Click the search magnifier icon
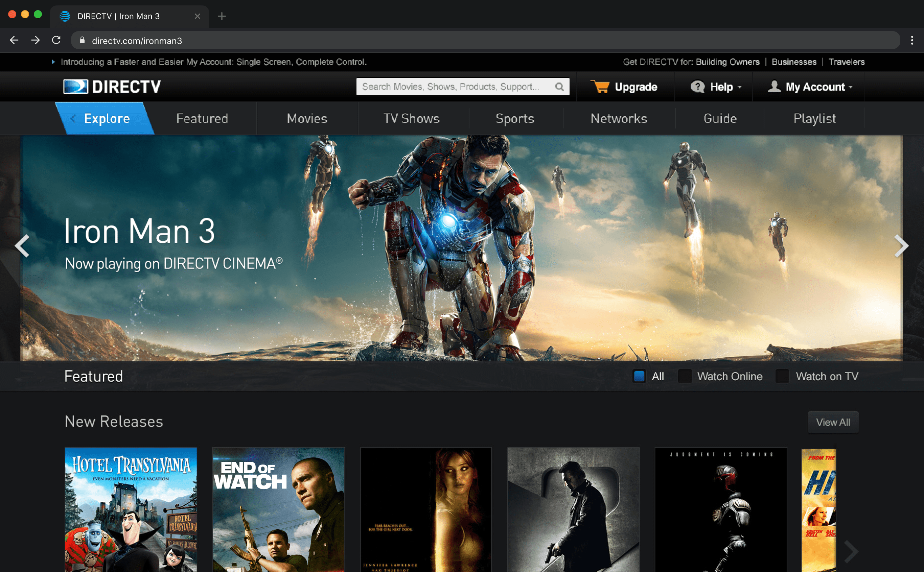Viewport: 924px width, 572px height. click(559, 87)
